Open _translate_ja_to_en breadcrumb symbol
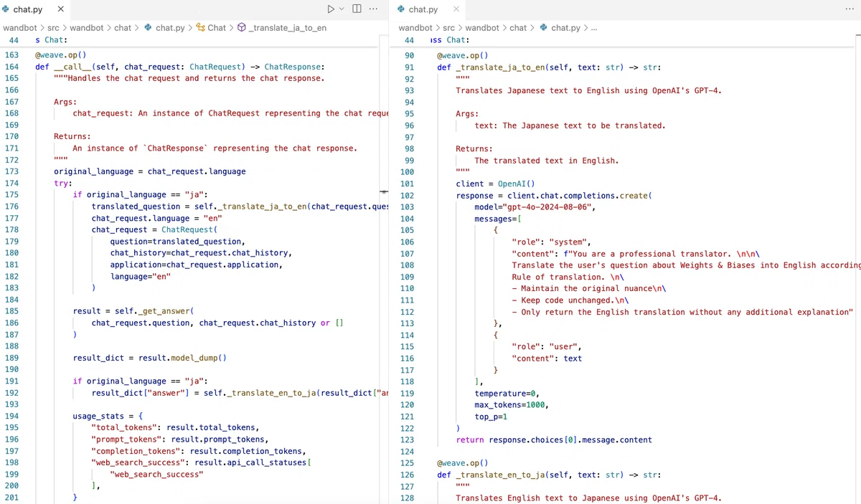861x504 pixels. (x=288, y=28)
